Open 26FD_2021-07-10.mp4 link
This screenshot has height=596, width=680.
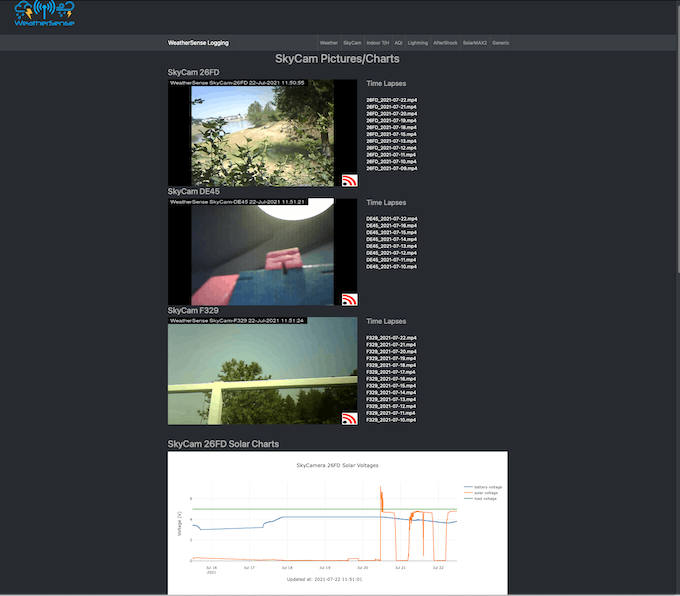[x=392, y=162]
